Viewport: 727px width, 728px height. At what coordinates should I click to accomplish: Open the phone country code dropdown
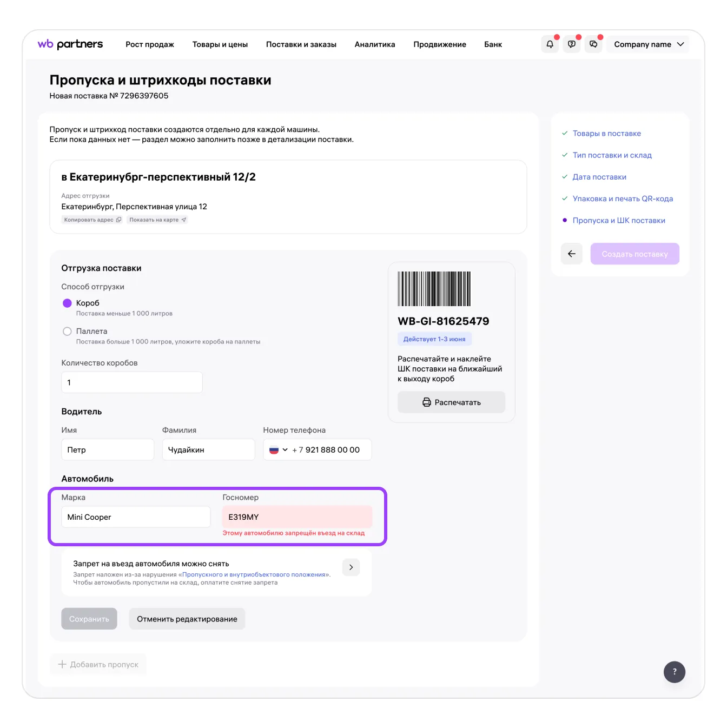[x=279, y=449]
